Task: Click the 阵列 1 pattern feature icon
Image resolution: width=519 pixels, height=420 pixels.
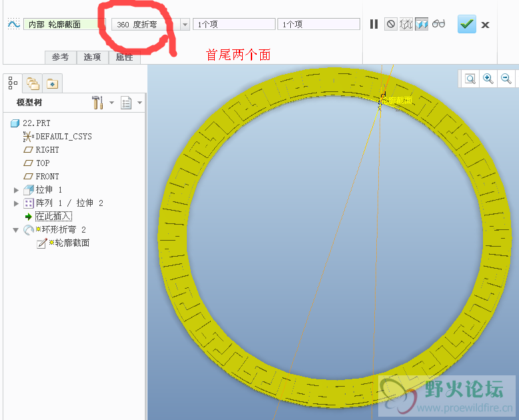Action: coord(29,203)
